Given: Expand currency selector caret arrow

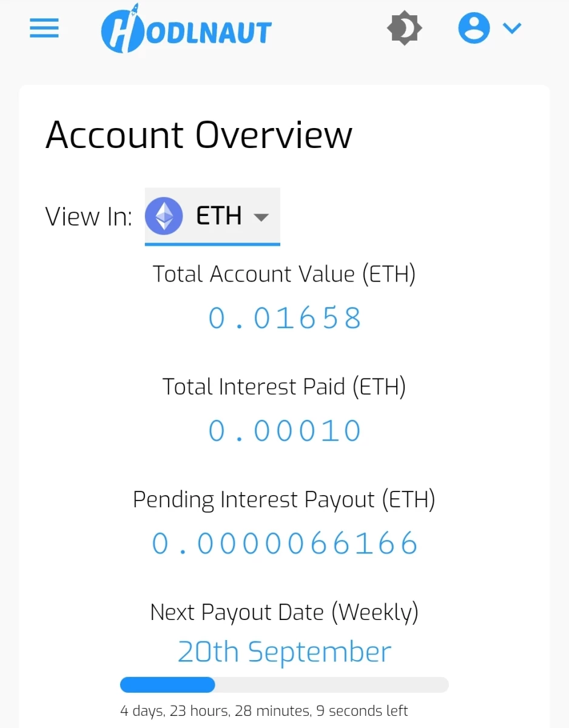Looking at the screenshot, I should [x=261, y=217].
